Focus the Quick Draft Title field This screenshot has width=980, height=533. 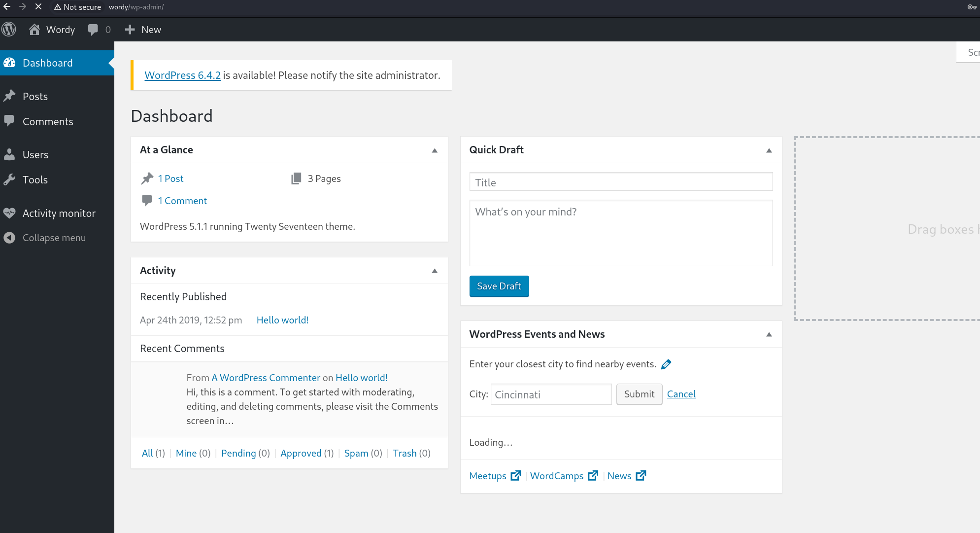tap(621, 182)
